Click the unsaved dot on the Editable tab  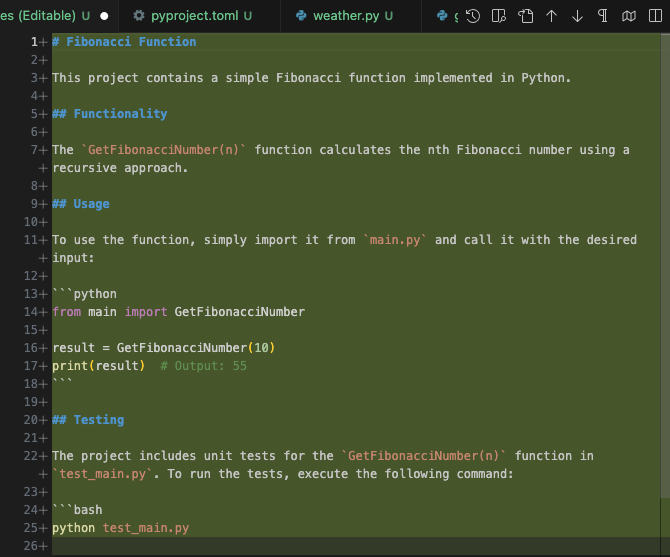104,16
